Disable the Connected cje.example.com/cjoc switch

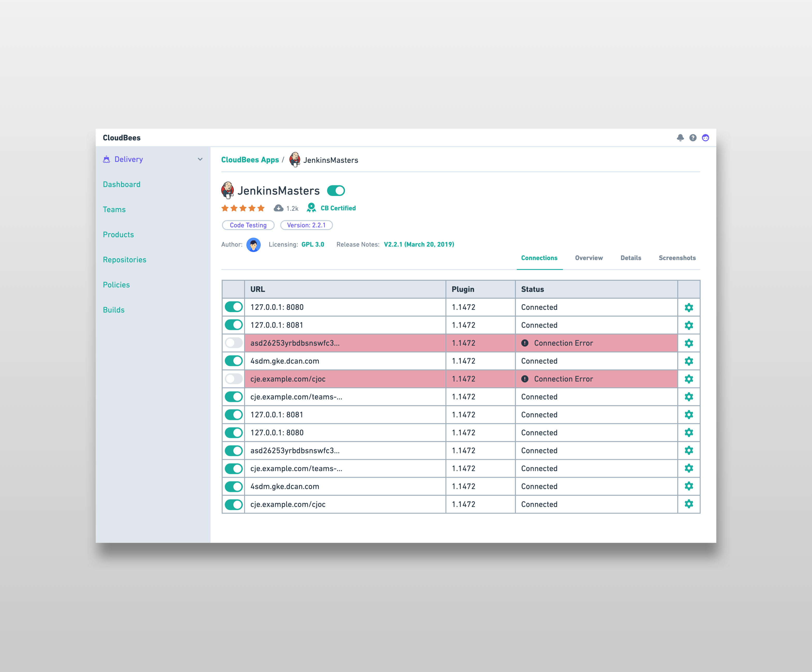coord(234,504)
